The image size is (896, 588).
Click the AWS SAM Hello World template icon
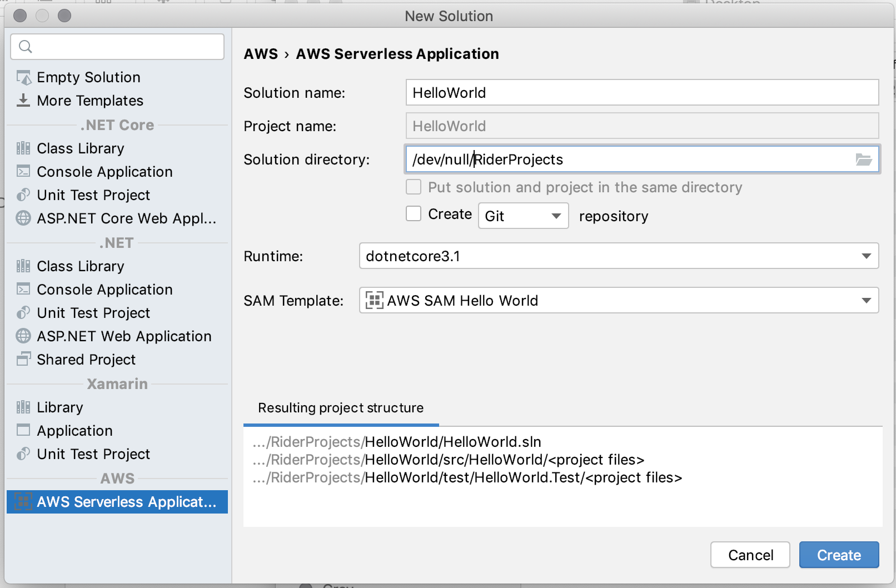coord(374,301)
